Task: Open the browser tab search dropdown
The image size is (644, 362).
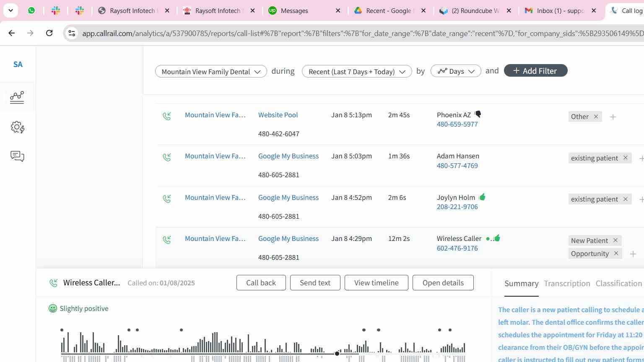Action: tap(10, 10)
